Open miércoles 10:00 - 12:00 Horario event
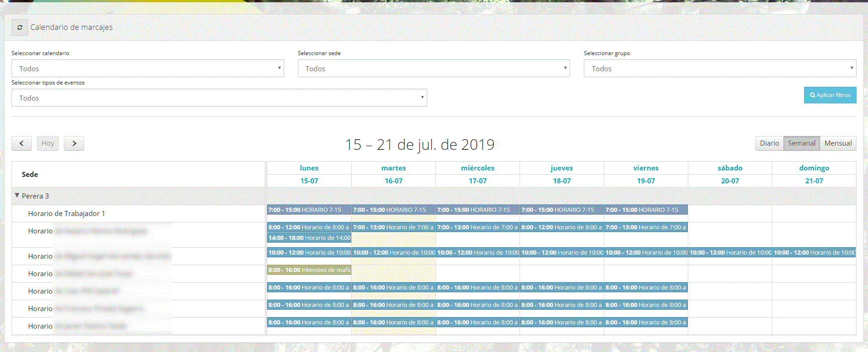Image resolution: width=868 pixels, height=352 pixels. pyautogui.click(x=478, y=253)
